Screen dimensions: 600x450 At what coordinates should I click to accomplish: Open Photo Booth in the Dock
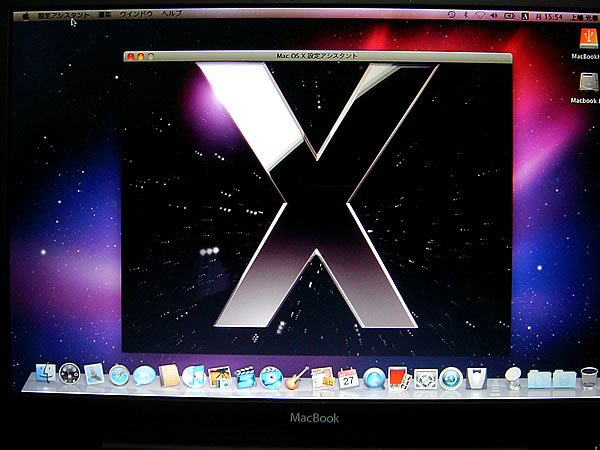pyautogui.click(x=399, y=379)
